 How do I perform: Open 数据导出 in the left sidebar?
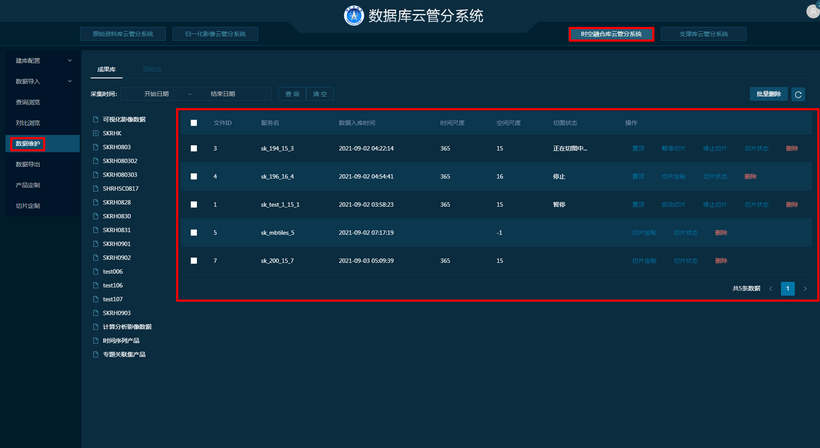(28, 164)
